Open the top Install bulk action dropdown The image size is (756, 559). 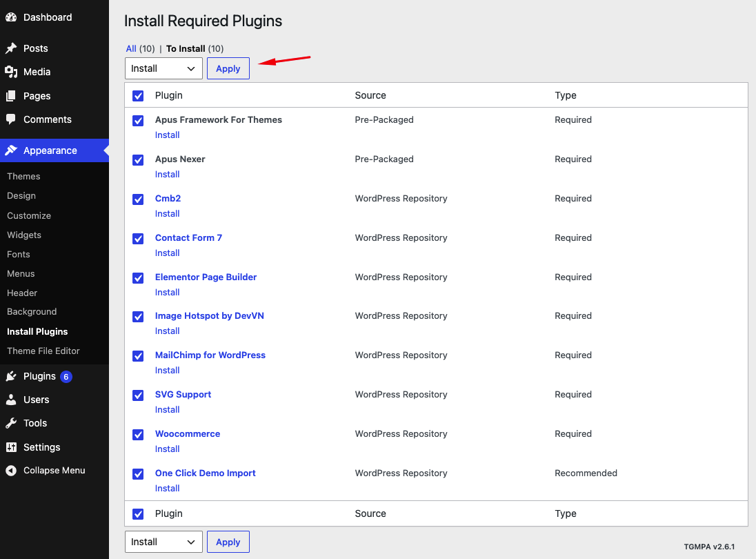[163, 68]
